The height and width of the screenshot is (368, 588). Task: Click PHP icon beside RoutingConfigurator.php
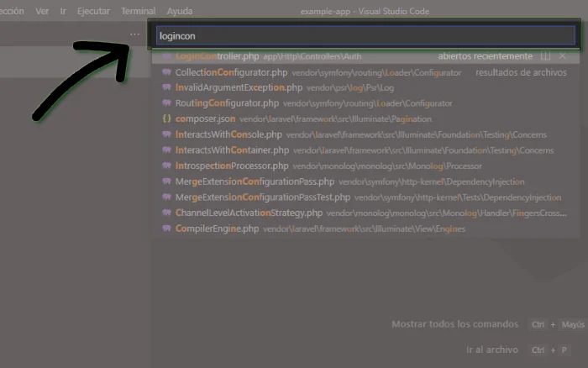tap(166, 103)
